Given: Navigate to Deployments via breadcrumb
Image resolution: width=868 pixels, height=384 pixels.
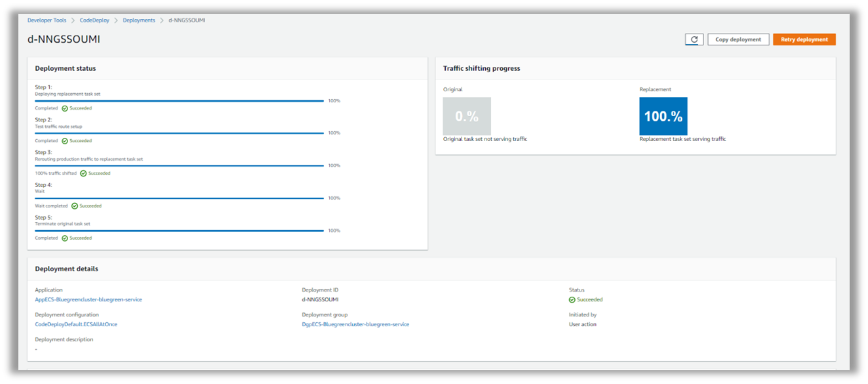Looking at the screenshot, I should pyautogui.click(x=139, y=20).
